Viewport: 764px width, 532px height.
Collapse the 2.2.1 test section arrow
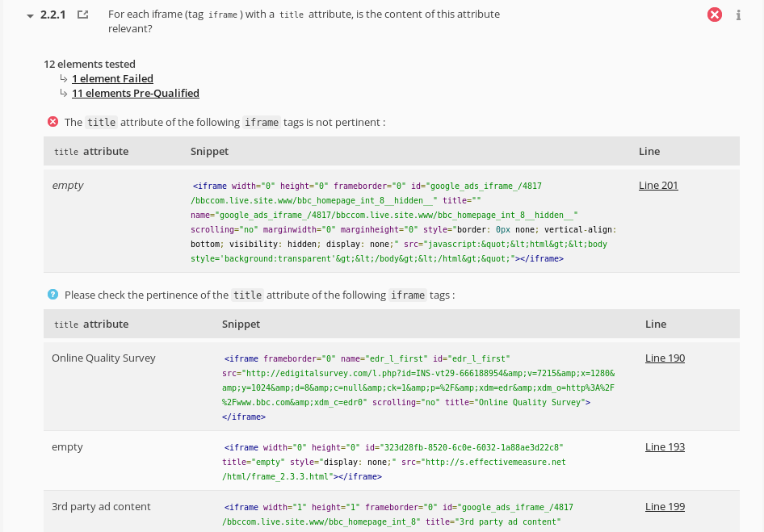(x=30, y=15)
